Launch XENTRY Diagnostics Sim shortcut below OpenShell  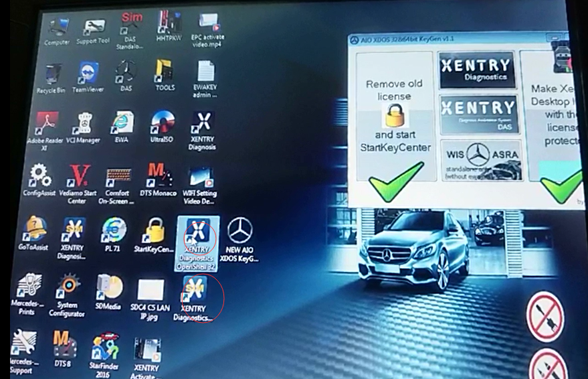click(x=194, y=299)
